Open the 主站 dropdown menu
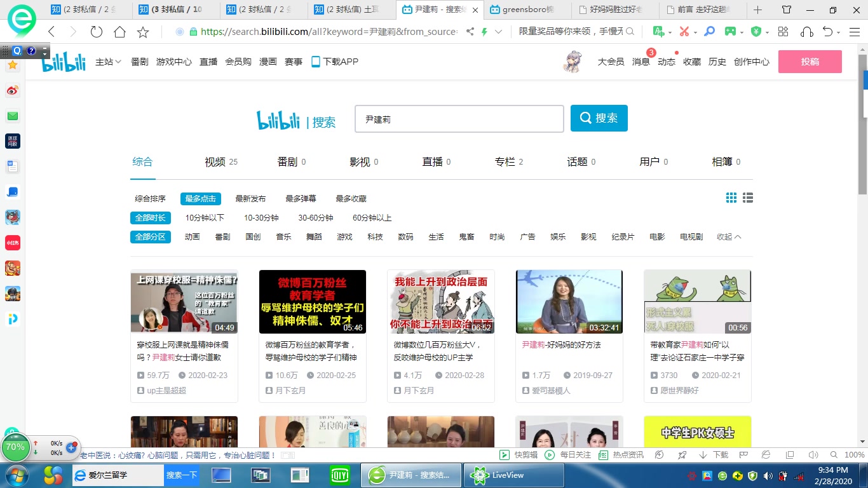 coord(108,62)
